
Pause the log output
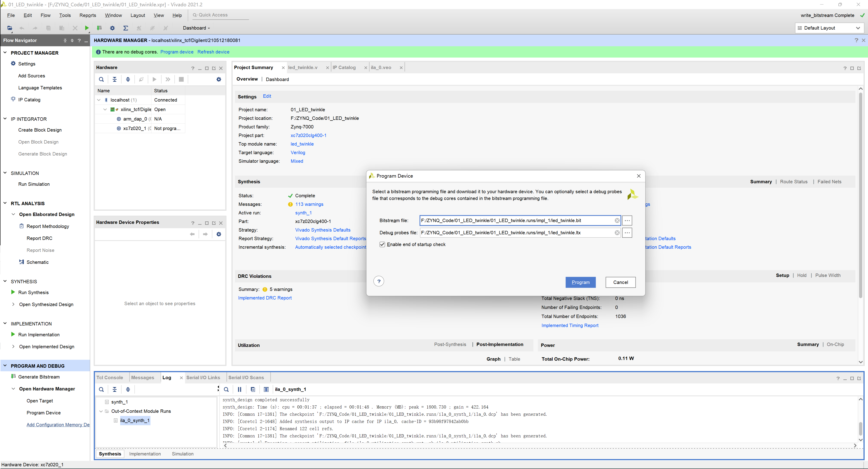239,390
